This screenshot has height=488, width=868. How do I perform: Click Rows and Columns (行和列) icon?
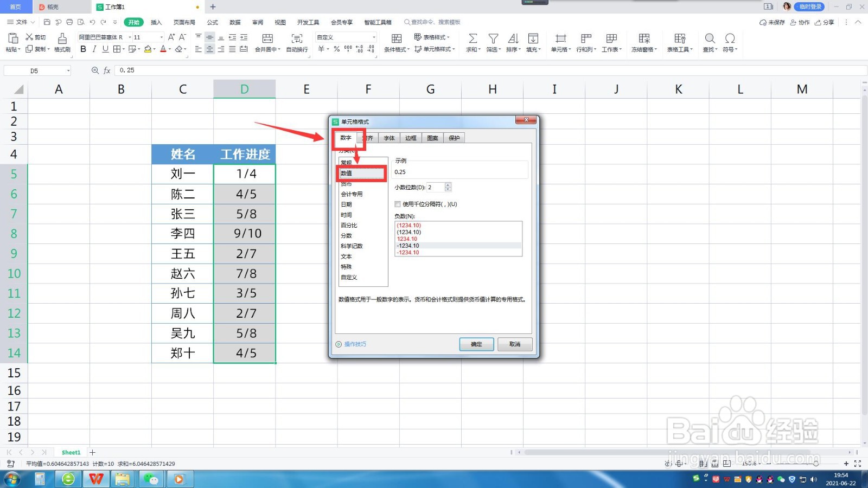coord(586,38)
